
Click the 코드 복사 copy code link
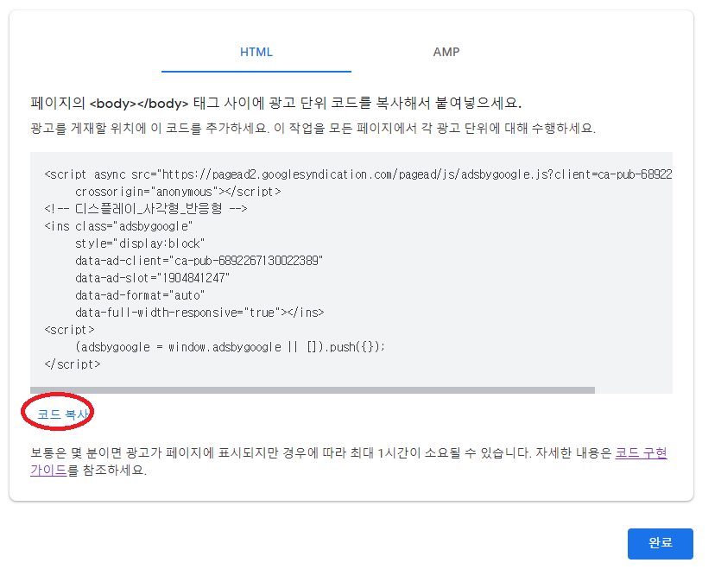pyautogui.click(x=62, y=414)
